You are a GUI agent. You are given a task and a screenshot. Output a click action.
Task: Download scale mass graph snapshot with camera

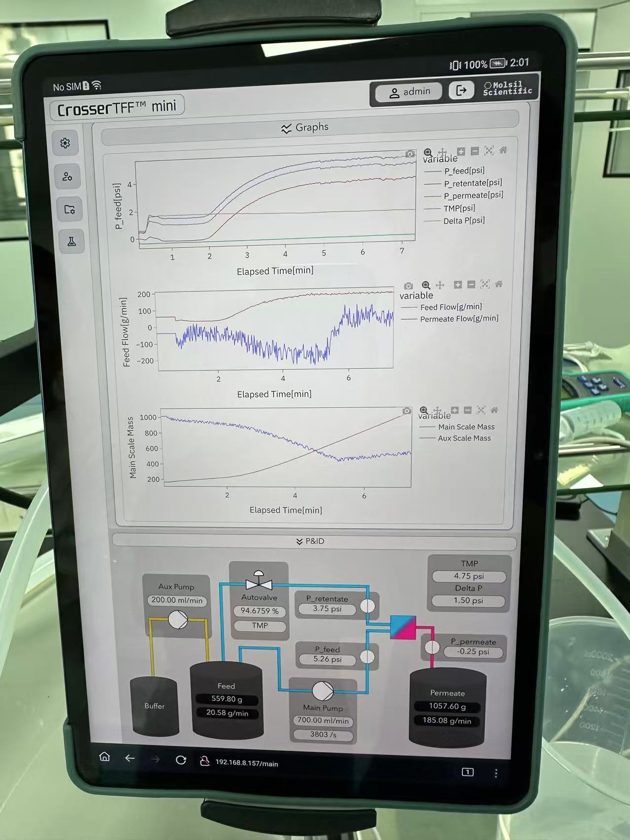[406, 411]
